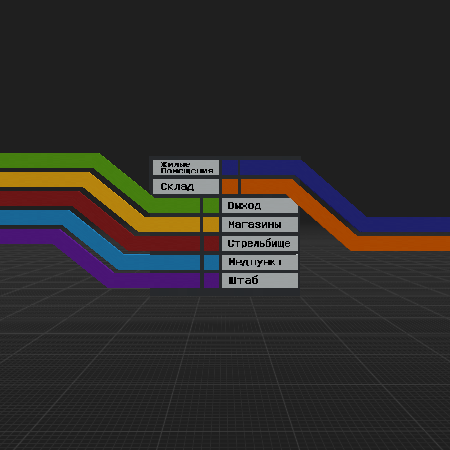The height and width of the screenshot is (450, 450).
Task: Select the Медпункт sign label
Action: (260, 262)
